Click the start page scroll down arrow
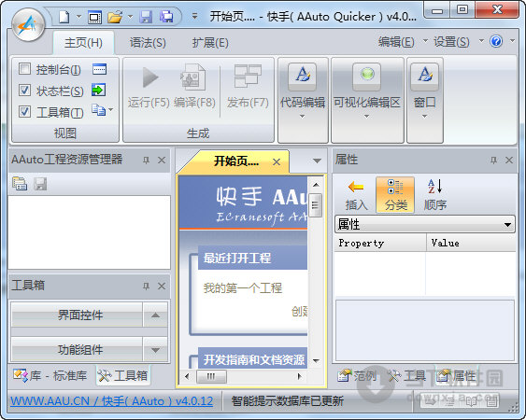This screenshot has width=526, height=420. [316, 361]
